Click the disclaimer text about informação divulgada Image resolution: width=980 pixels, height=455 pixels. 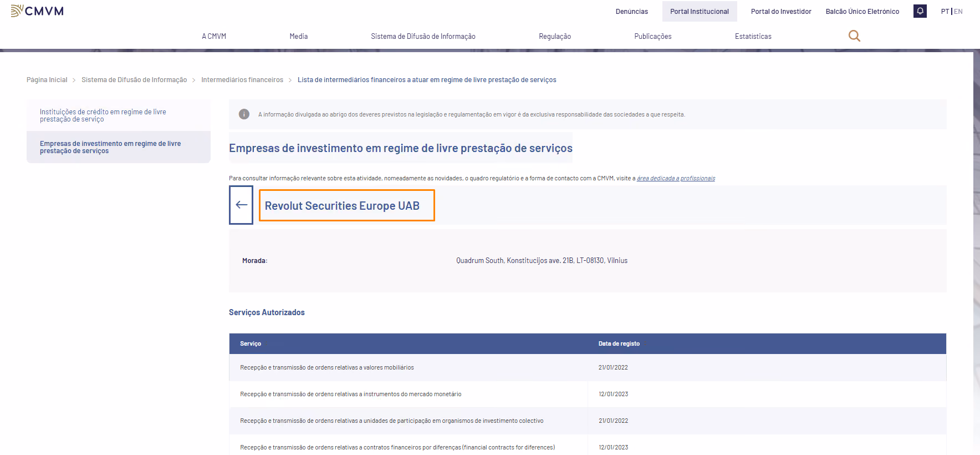coord(471,114)
